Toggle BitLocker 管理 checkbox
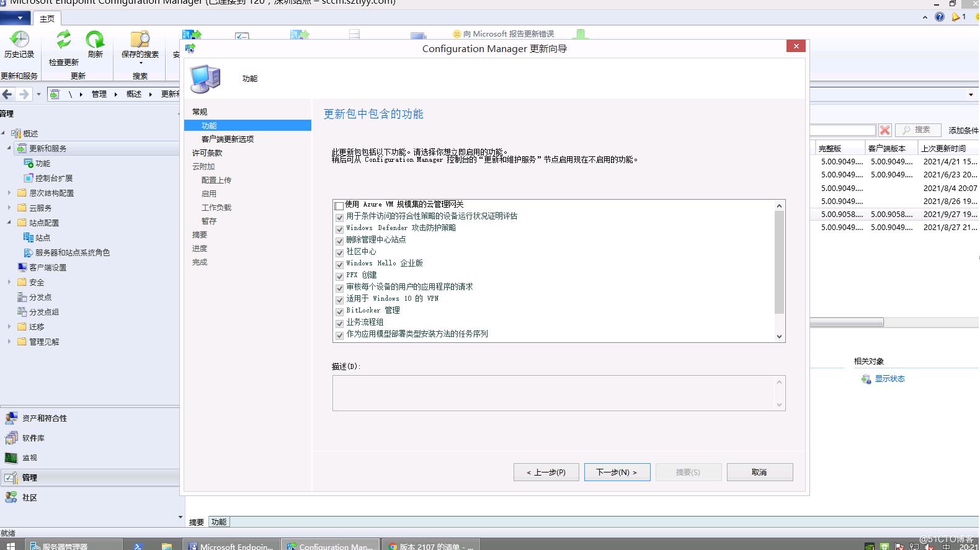The width and height of the screenshot is (980, 550). click(339, 311)
